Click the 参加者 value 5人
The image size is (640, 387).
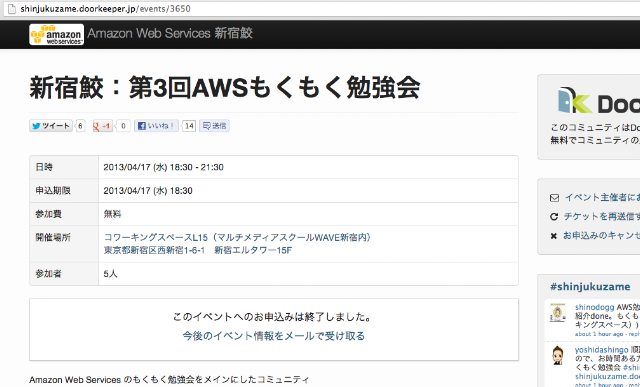pos(110,274)
